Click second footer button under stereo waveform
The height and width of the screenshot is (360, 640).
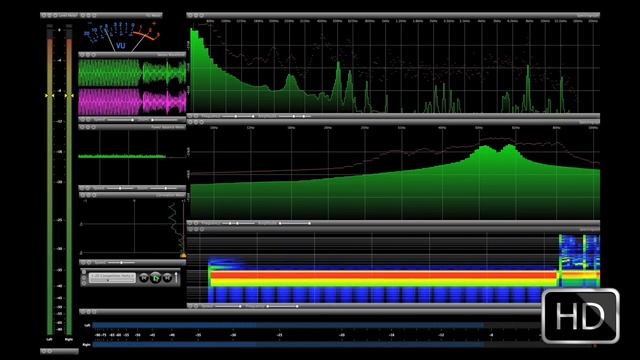coord(88,120)
